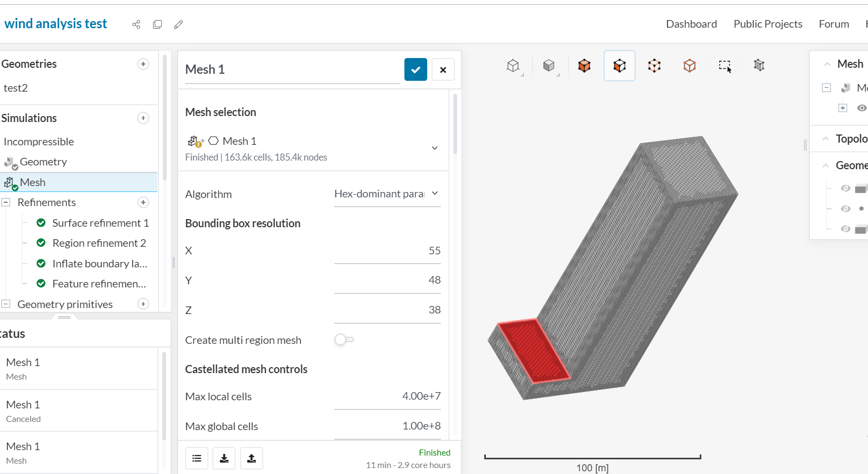The width and height of the screenshot is (868, 474).
Task: Click the upload mesh icon
Action: [251, 458]
